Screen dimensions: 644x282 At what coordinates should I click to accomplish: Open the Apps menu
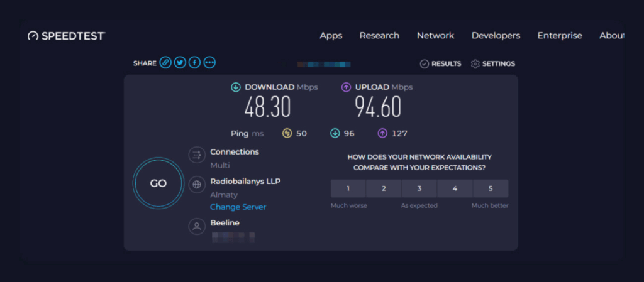coord(331,36)
